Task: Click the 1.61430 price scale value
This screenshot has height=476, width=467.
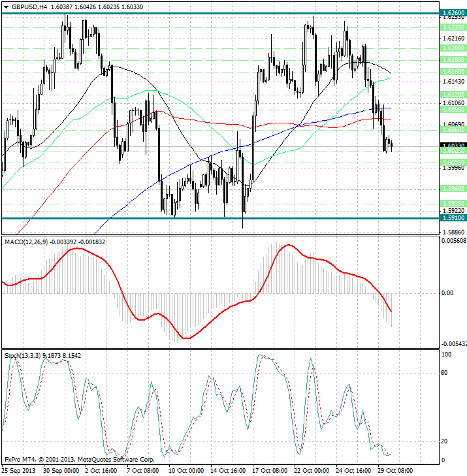Action: [454, 82]
